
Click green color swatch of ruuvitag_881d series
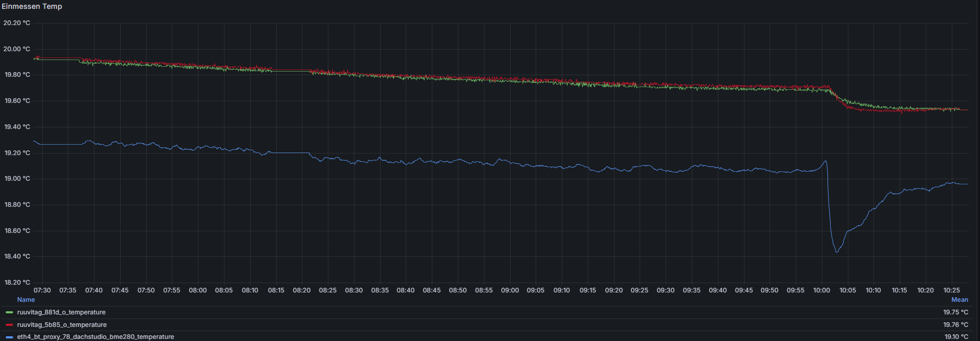click(x=9, y=312)
